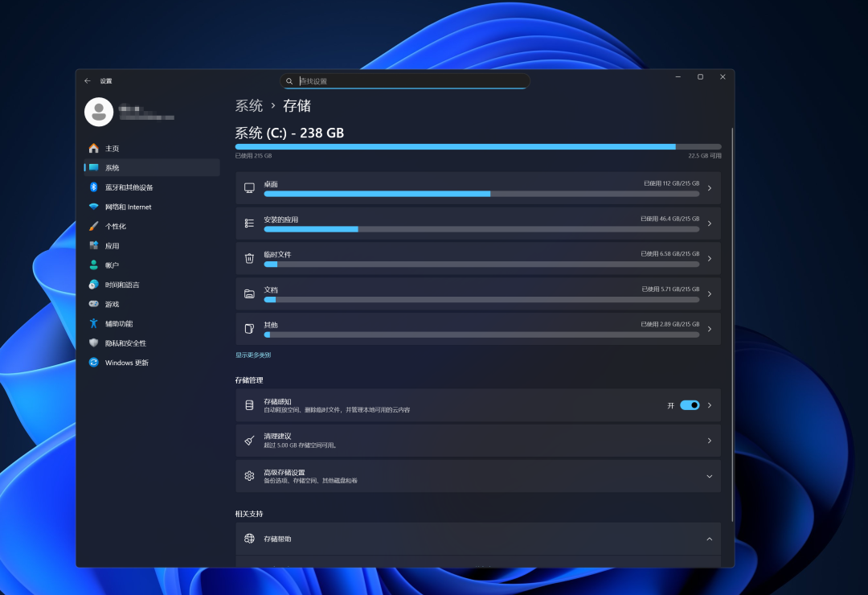Click the 辅助功能 label in sidebar
868x595 pixels.
coord(119,323)
